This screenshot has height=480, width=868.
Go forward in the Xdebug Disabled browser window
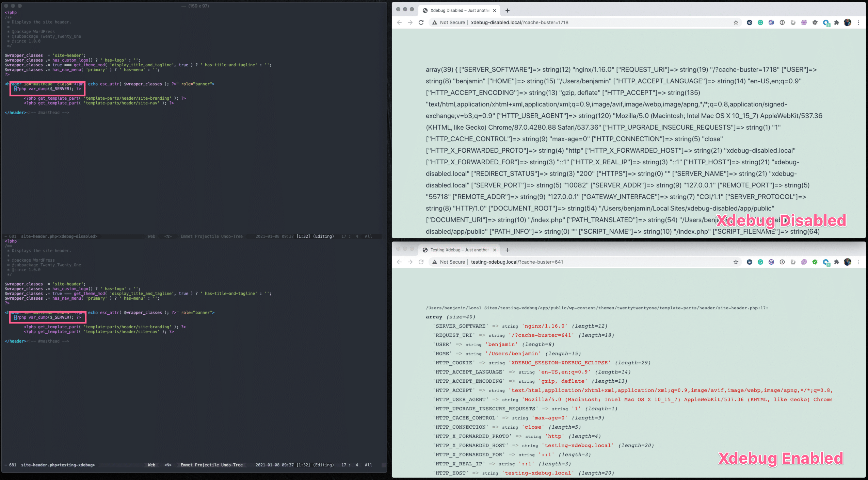pos(410,22)
